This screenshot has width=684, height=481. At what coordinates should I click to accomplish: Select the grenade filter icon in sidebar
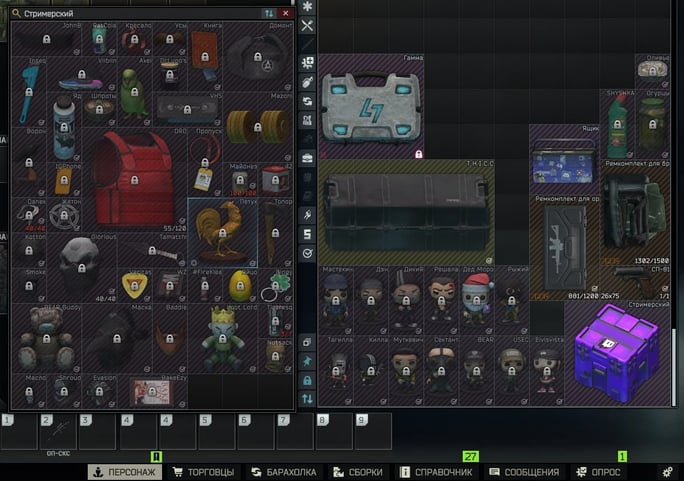308,81
